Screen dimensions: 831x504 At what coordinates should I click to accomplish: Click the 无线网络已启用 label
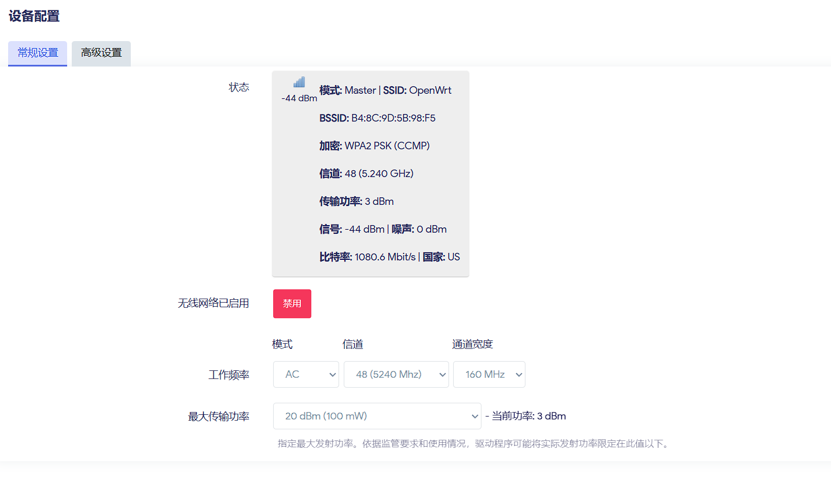pyautogui.click(x=213, y=303)
